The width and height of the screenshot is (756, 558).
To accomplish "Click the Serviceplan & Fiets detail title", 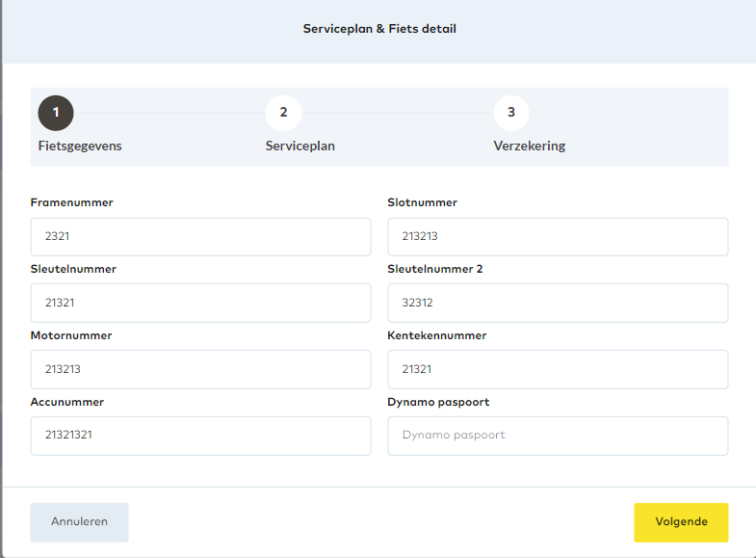I will [379, 29].
